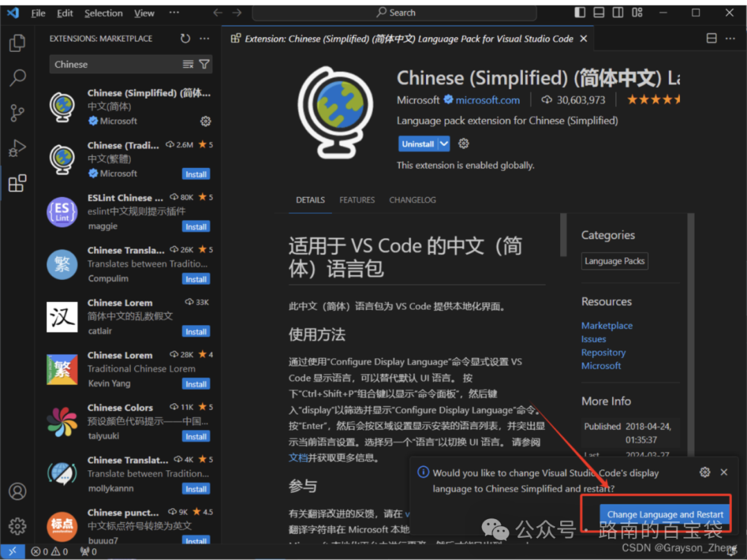Click the Uninstall button

[x=418, y=143]
